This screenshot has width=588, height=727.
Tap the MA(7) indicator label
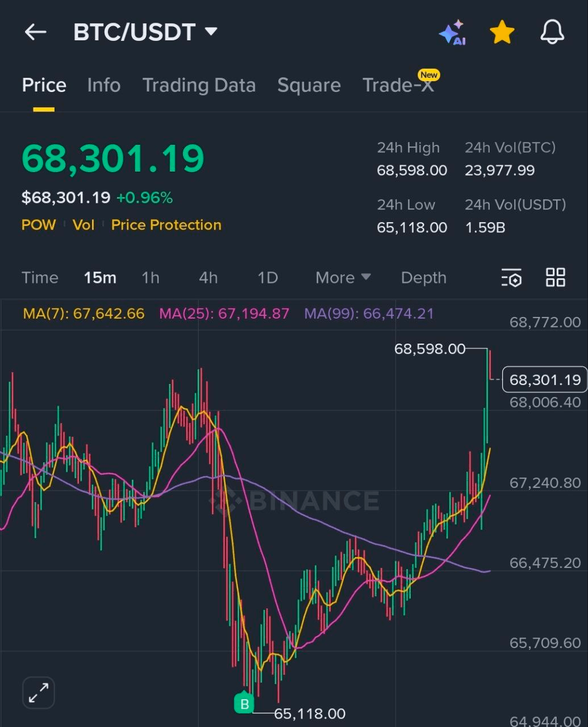pyautogui.click(x=84, y=314)
